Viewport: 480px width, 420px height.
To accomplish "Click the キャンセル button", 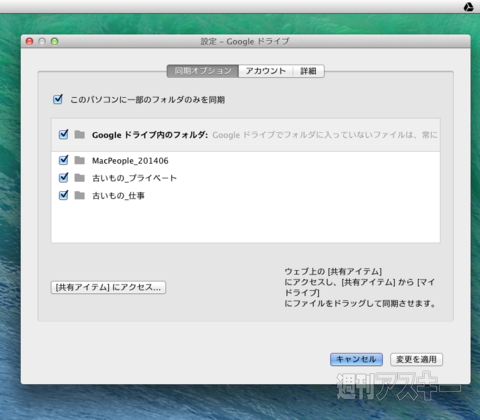I will [356, 359].
